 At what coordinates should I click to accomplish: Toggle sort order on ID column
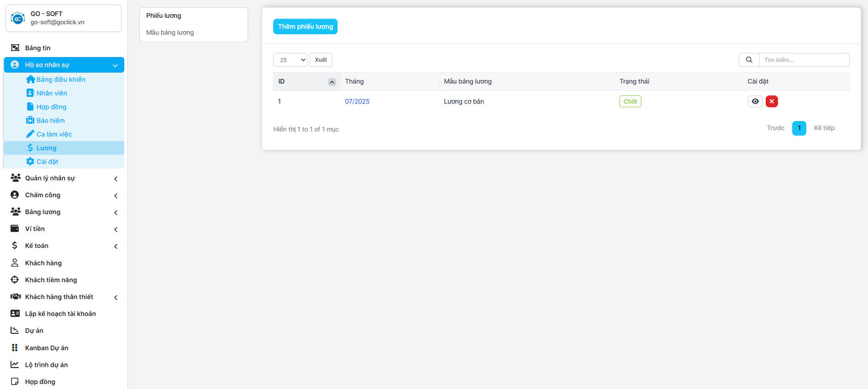pyautogui.click(x=332, y=82)
